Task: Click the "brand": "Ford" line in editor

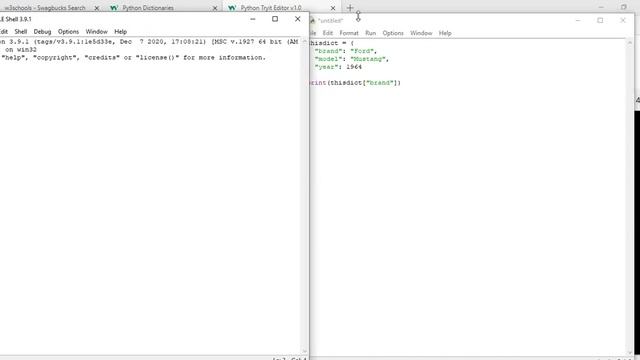Action: (346, 51)
